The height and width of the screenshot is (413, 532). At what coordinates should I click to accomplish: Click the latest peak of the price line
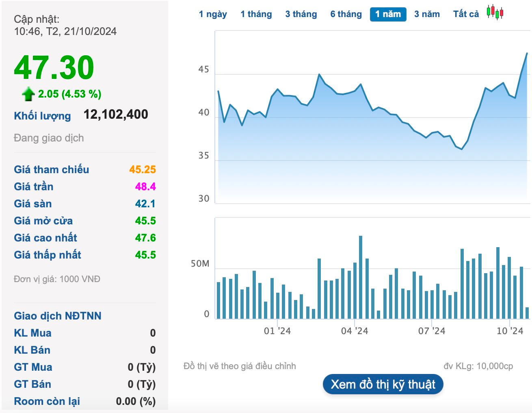pyautogui.click(x=527, y=53)
